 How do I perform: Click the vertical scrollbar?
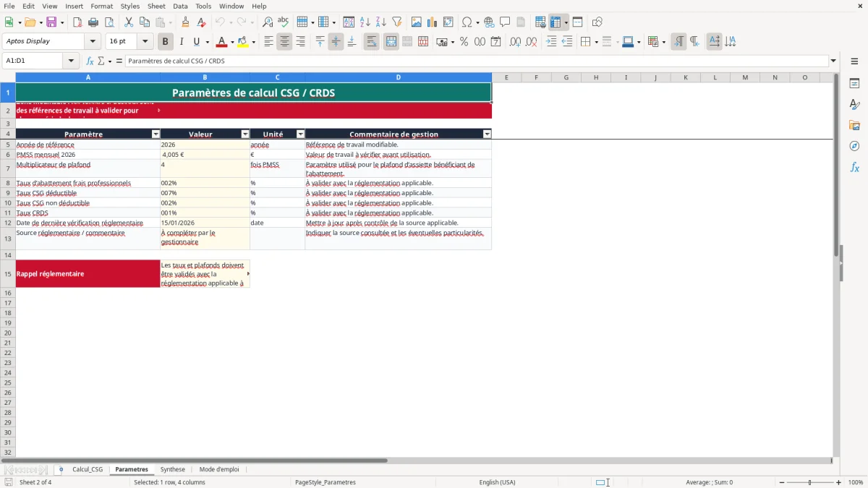(x=837, y=264)
